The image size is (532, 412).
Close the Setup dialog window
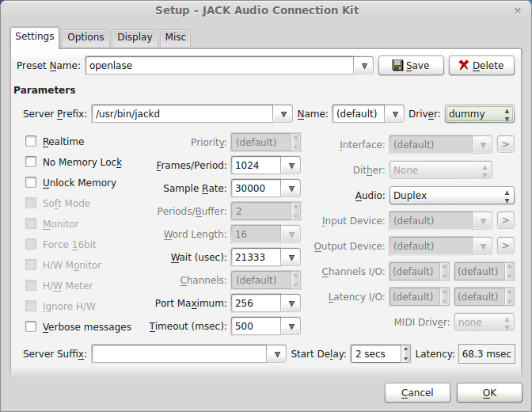point(518,11)
